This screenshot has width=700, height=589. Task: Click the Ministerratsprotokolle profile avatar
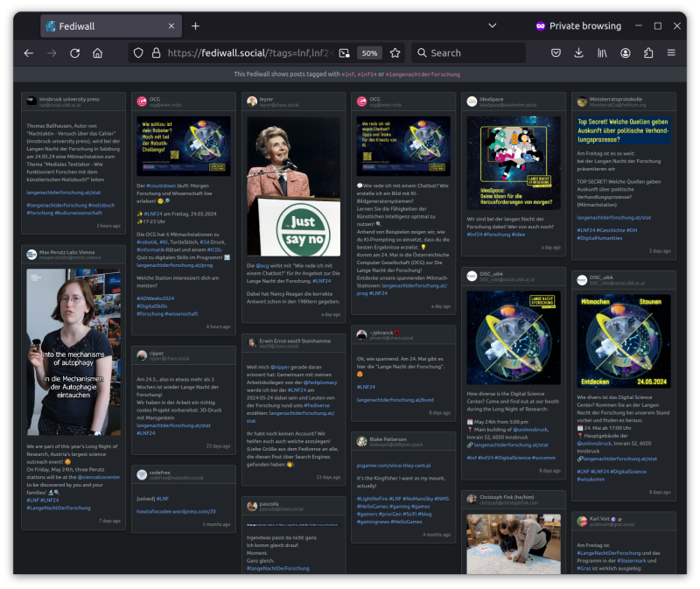[x=582, y=102]
